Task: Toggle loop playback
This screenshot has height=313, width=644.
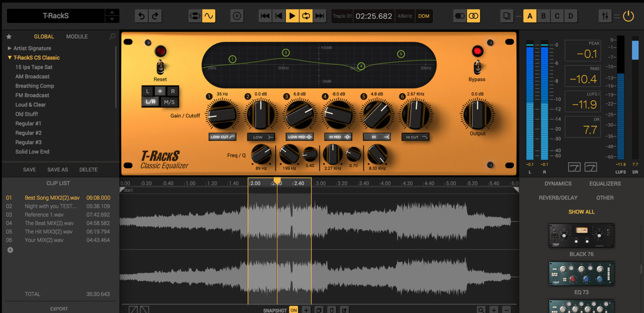Action: pos(306,16)
